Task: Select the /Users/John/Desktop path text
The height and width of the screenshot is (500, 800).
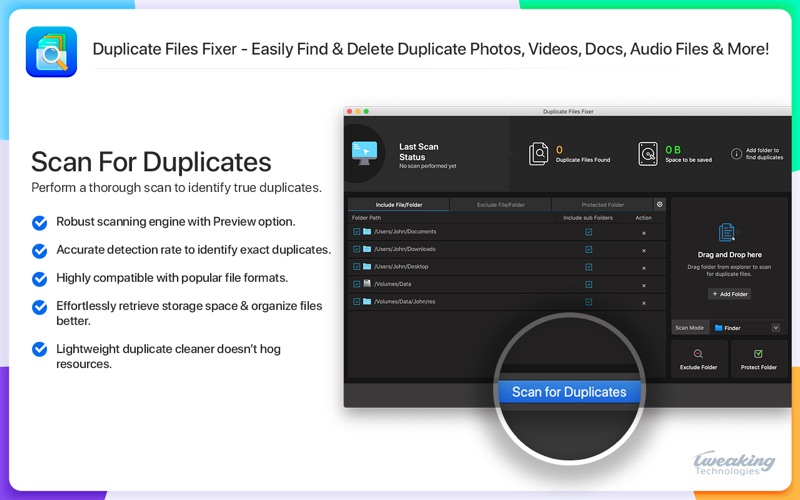Action: (x=401, y=266)
